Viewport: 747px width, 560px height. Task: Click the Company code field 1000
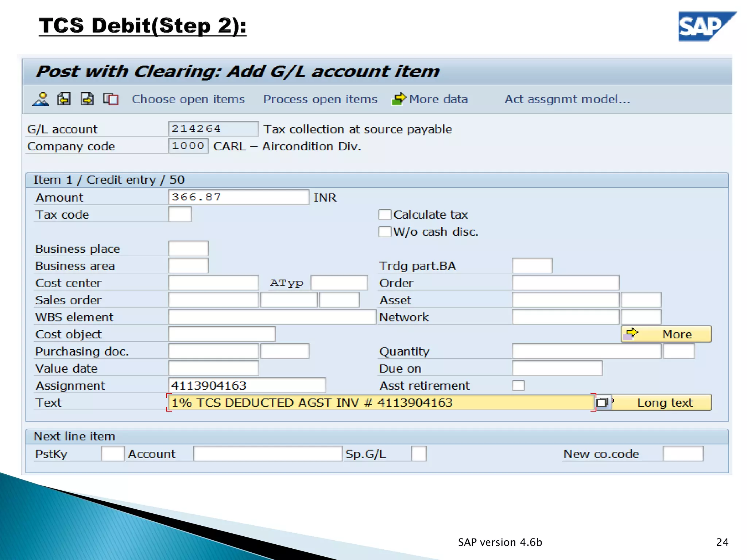[188, 146]
